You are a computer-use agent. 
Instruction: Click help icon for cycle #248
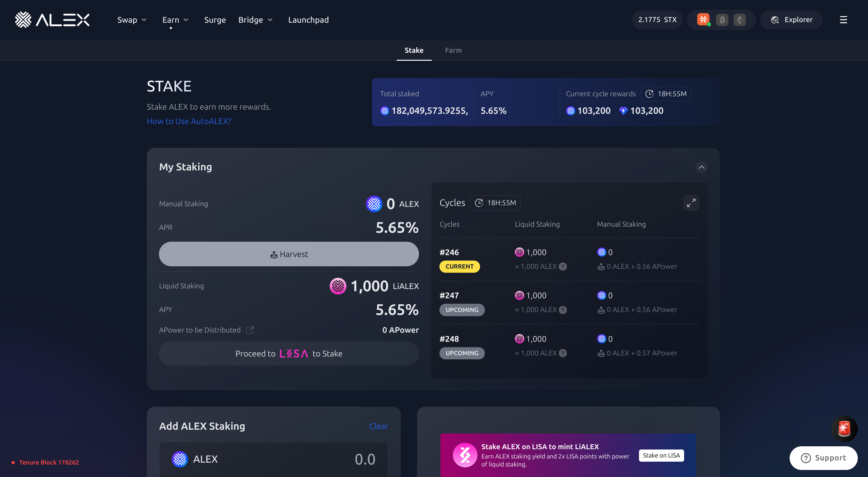[x=563, y=353]
